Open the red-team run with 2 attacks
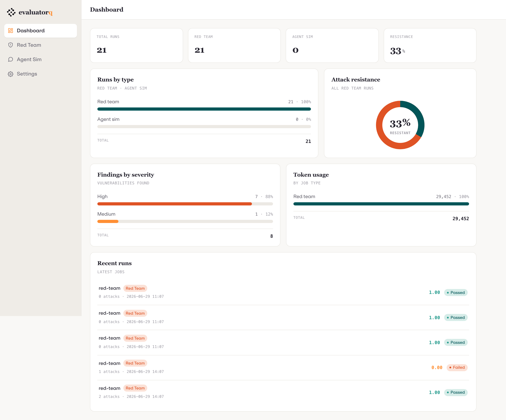The width and height of the screenshot is (506, 420). pyautogui.click(x=283, y=393)
